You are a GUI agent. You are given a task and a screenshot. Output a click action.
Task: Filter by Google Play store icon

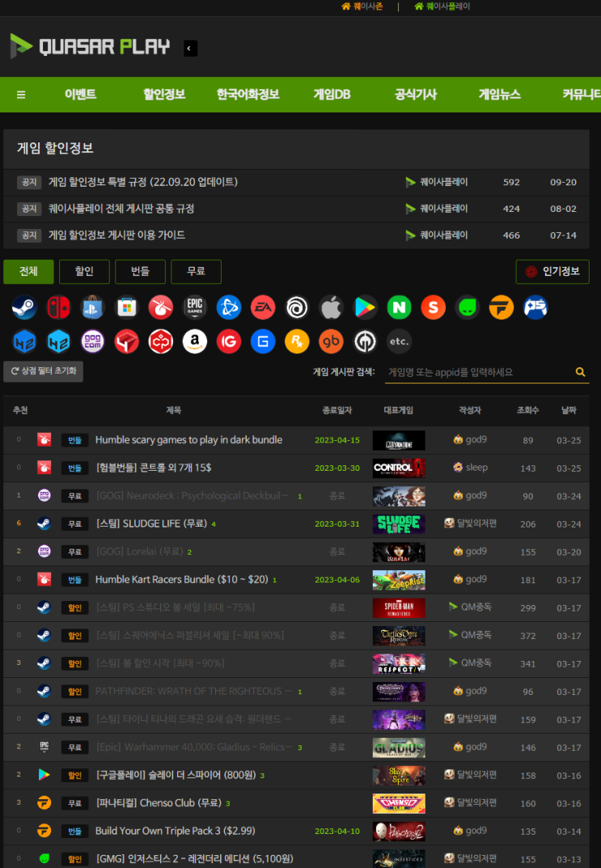tap(365, 307)
